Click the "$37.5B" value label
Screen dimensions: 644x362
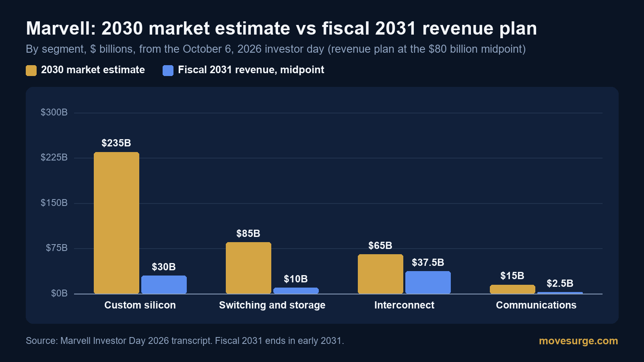[x=428, y=263]
